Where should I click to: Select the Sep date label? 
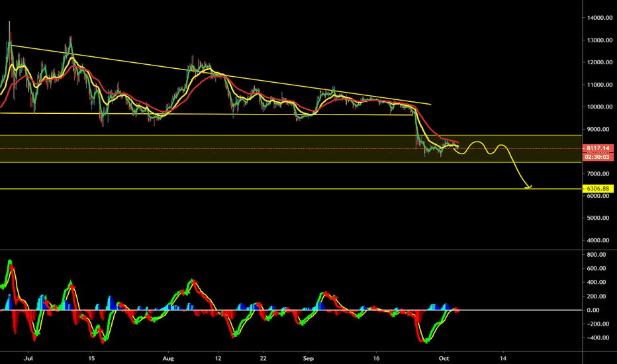tap(308, 359)
